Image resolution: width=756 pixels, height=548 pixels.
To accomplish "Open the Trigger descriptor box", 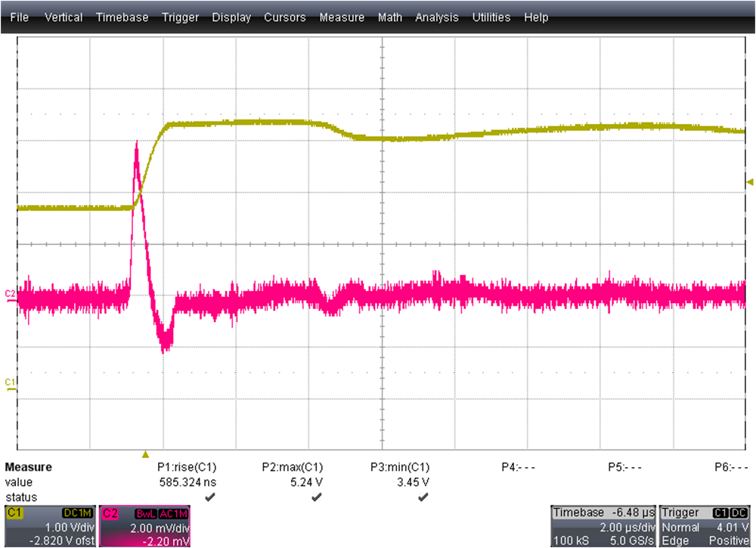I will pos(705,526).
